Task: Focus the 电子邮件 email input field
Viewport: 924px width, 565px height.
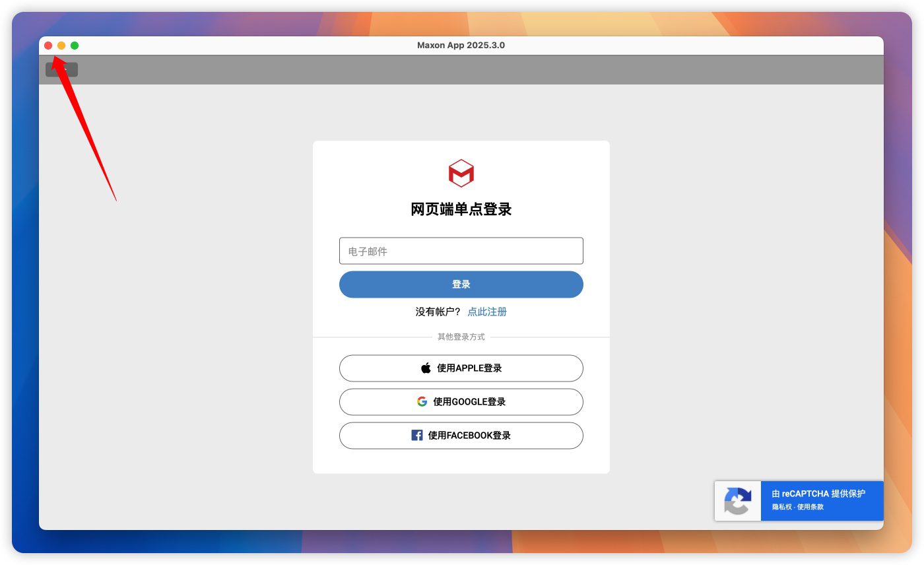Action: tap(461, 251)
